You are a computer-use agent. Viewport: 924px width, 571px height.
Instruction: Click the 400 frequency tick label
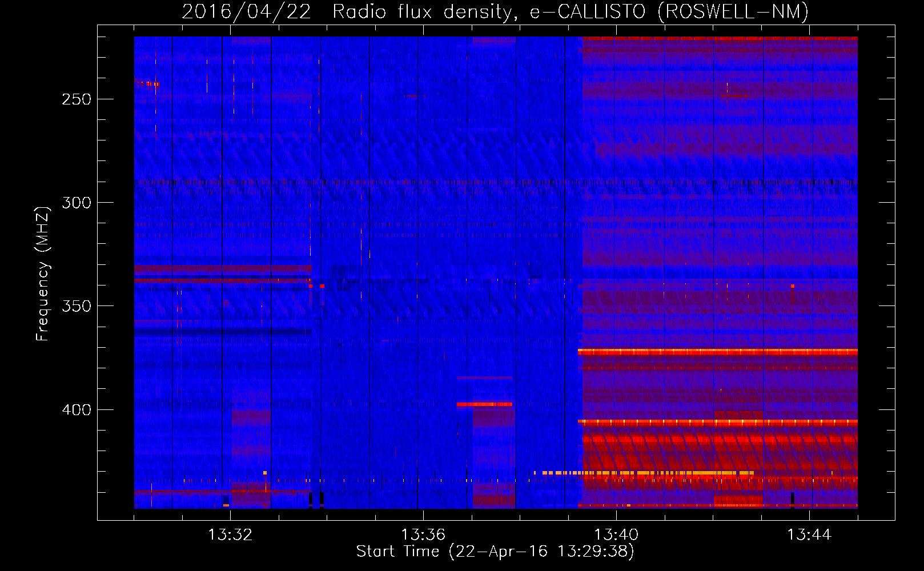(x=77, y=410)
